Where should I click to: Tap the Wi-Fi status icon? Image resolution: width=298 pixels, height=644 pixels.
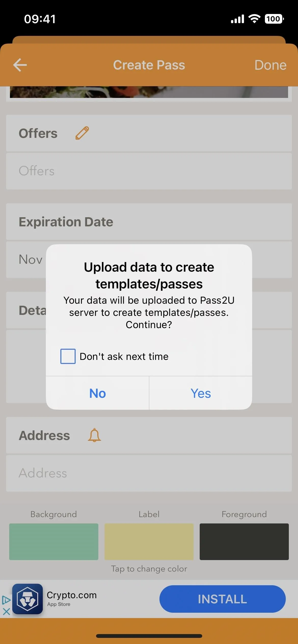tap(254, 19)
